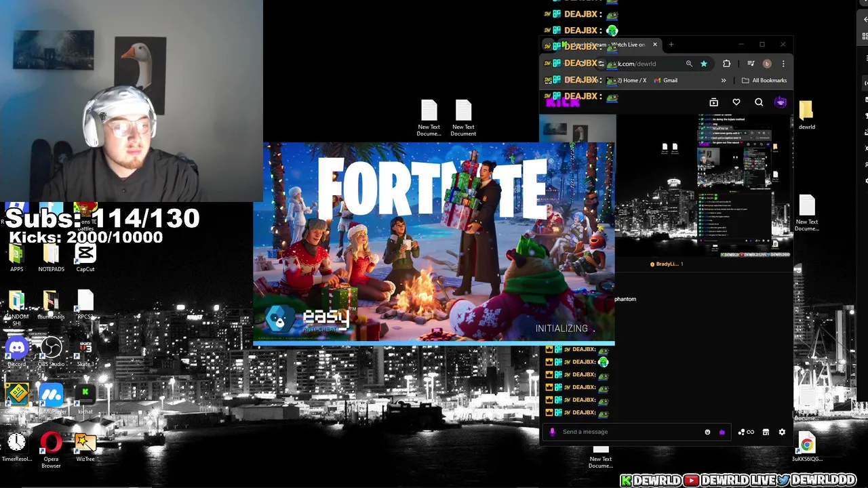This screenshot has width=868, height=488.
Task: Close the Kick stream browser tab
Action: point(655,45)
